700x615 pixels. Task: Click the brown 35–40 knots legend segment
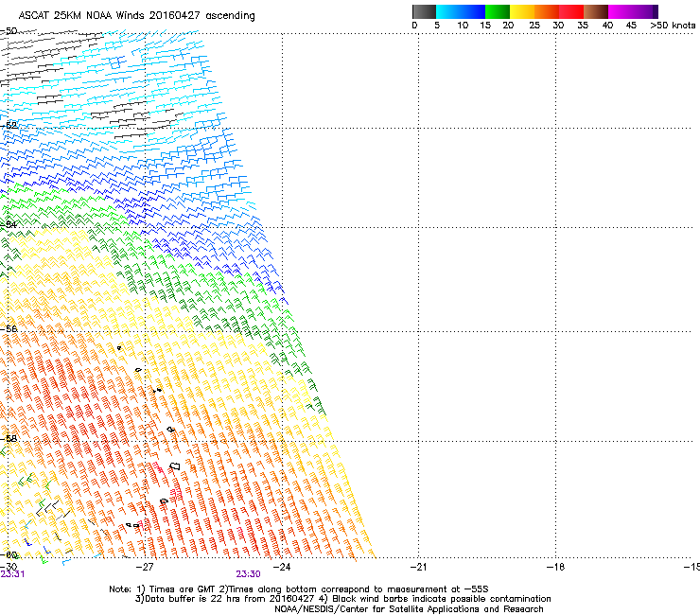(596, 11)
